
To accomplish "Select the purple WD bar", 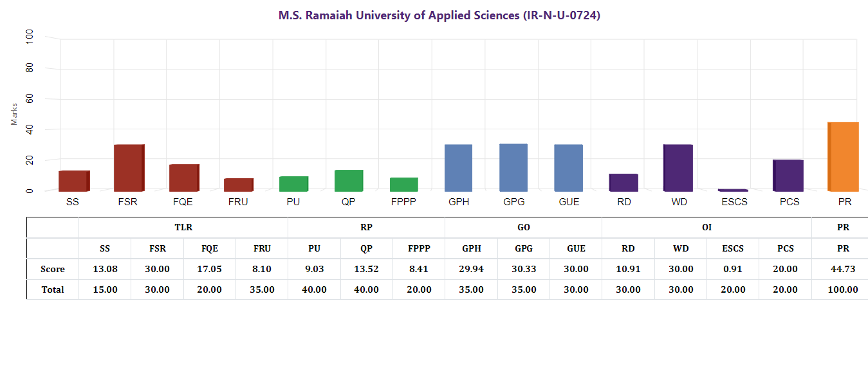I will 678,168.
